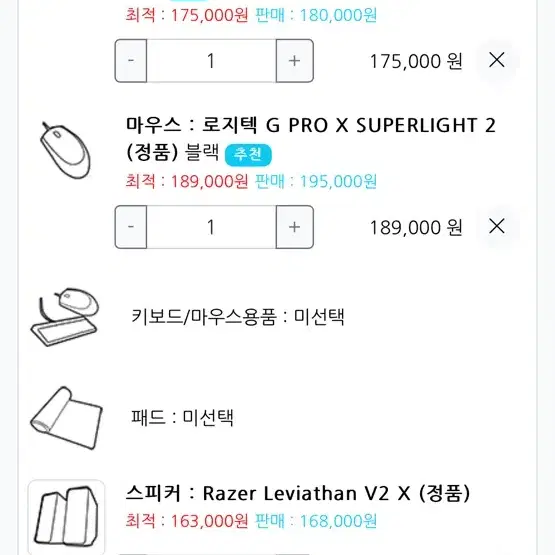Screen dimensions: 555x555
Task: Increase quantity of the 175,000원 item
Action: coord(294,61)
